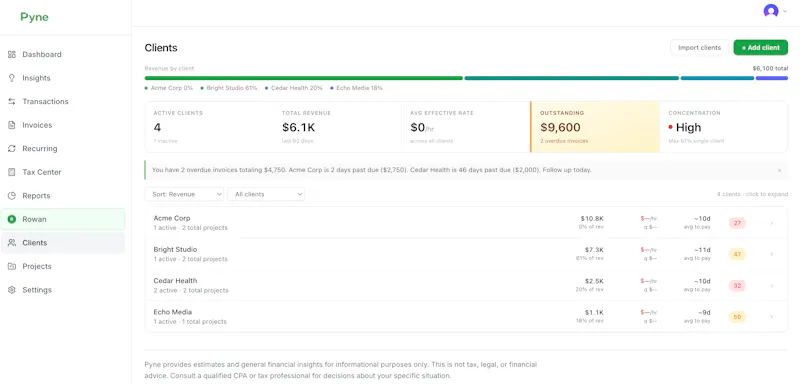
Task: Open the Recurring section
Action: [x=63, y=148]
